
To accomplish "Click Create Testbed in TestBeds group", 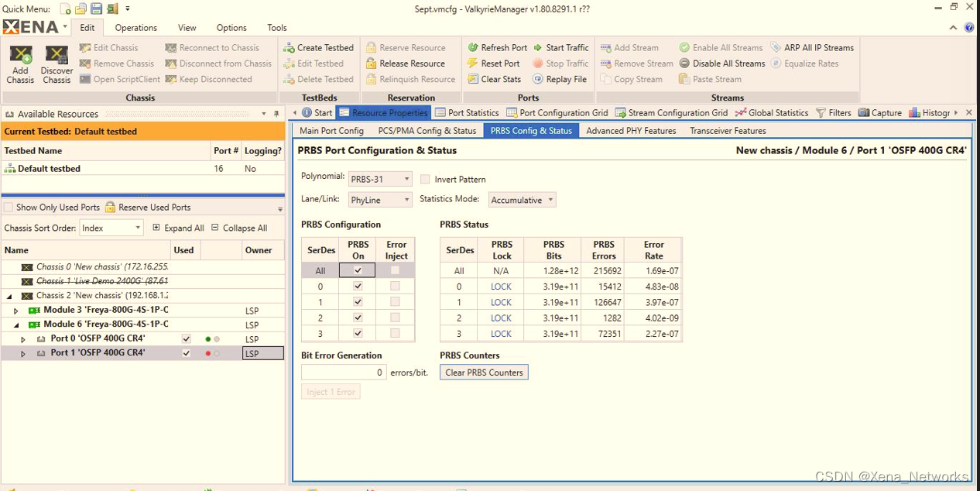I will 318,47.
